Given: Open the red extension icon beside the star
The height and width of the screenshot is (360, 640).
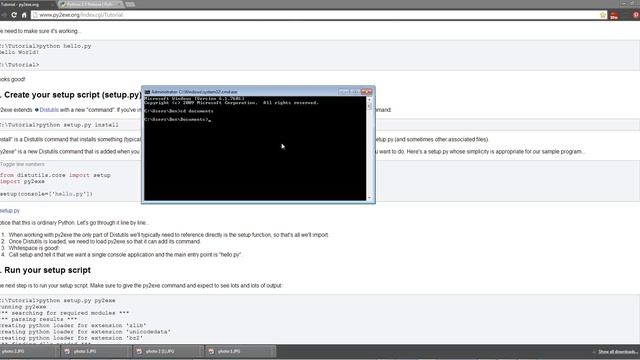Looking at the screenshot, I should (614, 15).
